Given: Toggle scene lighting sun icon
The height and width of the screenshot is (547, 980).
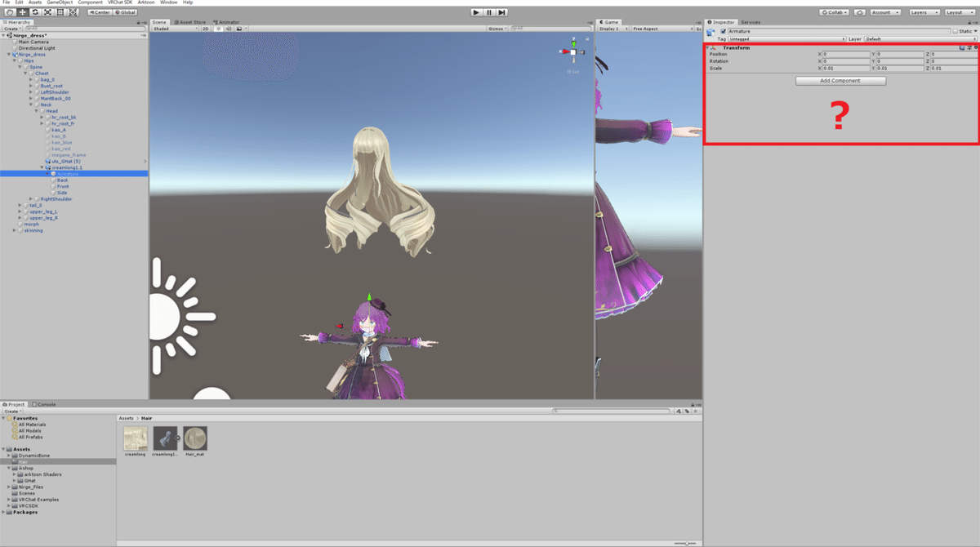Looking at the screenshot, I should (x=219, y=29).
